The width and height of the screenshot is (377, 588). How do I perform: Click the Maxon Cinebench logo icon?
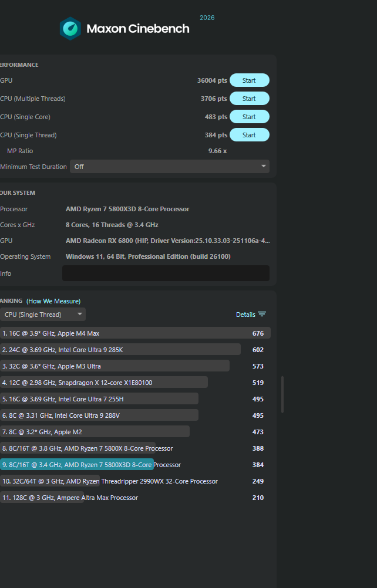coord(70,29)
